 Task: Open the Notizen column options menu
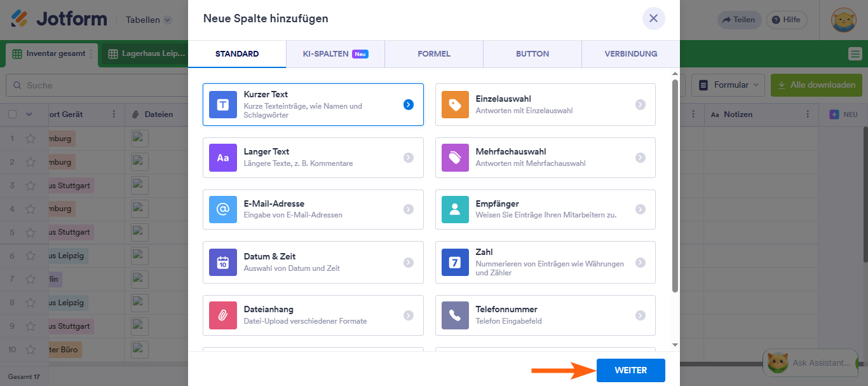tap(808, 114)
